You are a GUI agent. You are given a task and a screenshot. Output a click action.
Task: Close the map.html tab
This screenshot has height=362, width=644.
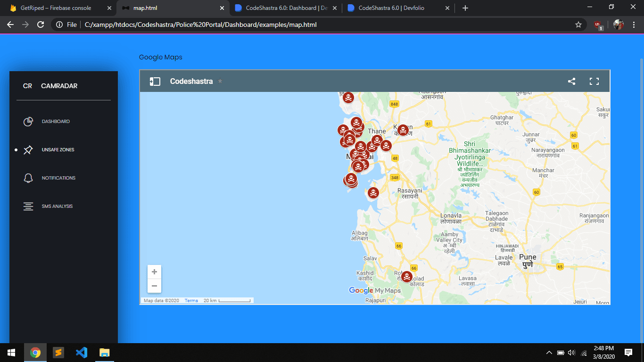pos(222,8)
